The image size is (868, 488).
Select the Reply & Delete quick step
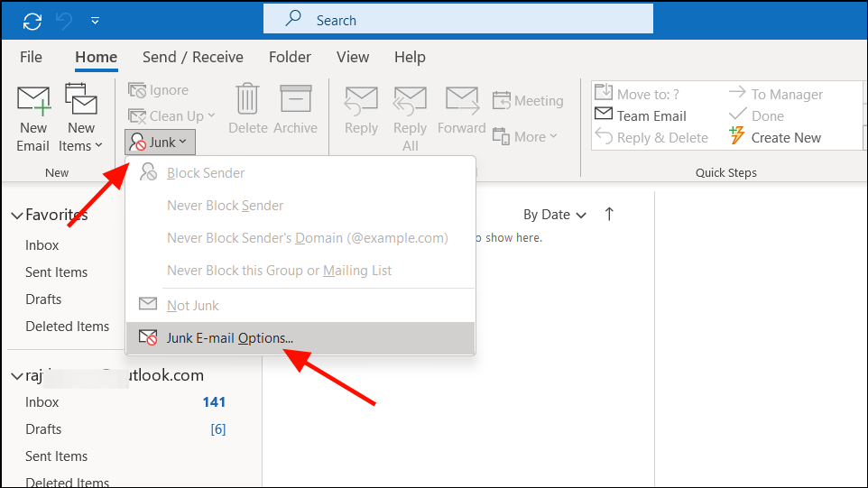pyautogui.click(x=651, y=137)
